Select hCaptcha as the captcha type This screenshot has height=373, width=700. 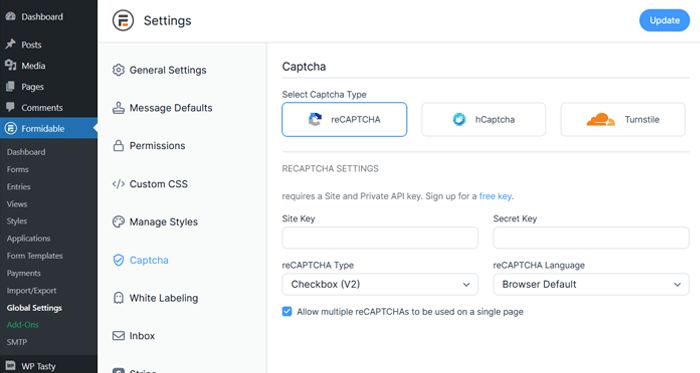tap(483, 120)
